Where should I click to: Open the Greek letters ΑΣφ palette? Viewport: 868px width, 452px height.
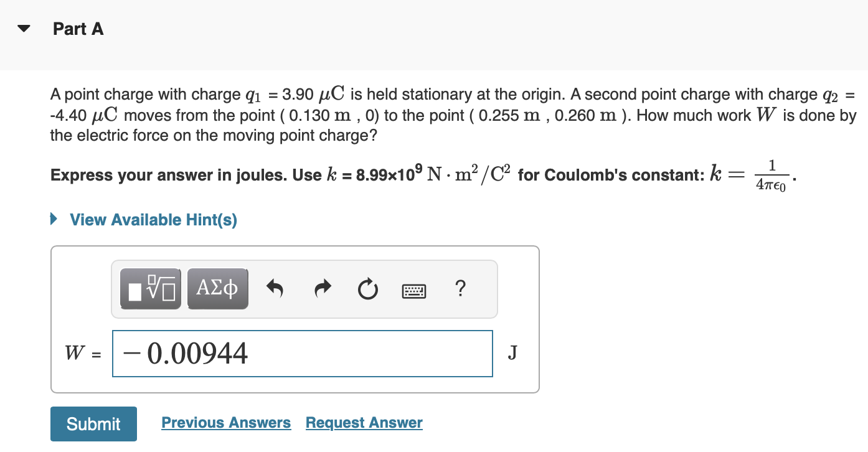pos(217,288)
